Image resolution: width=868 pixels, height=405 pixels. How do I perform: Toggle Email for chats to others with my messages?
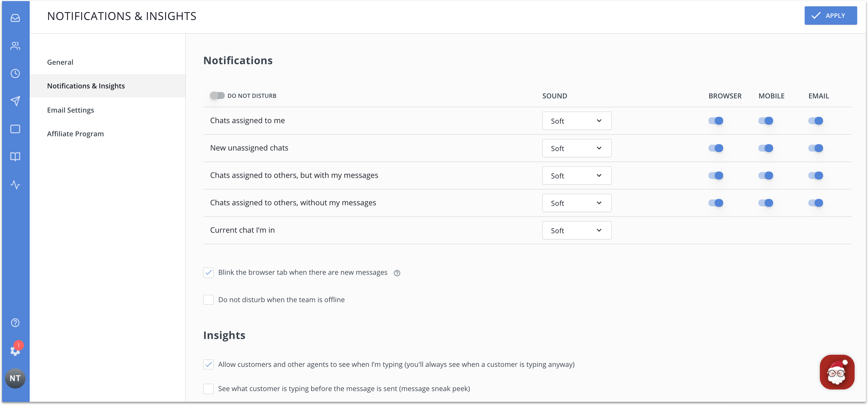pyautogui.click(x=815, y=175)
